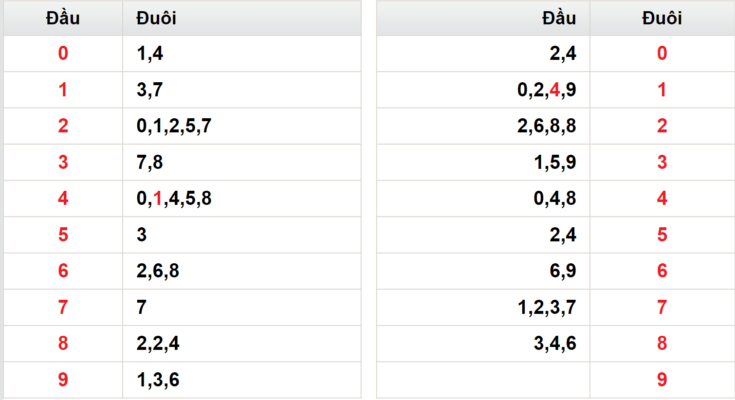Click the cell showing 1,2,3,7
735x400 pixels.
click(483, 308)
